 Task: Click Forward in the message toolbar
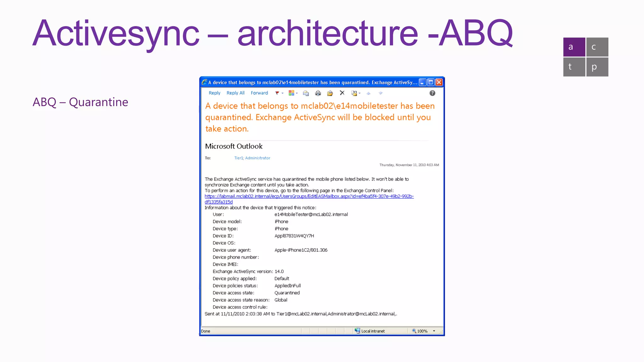259,93
